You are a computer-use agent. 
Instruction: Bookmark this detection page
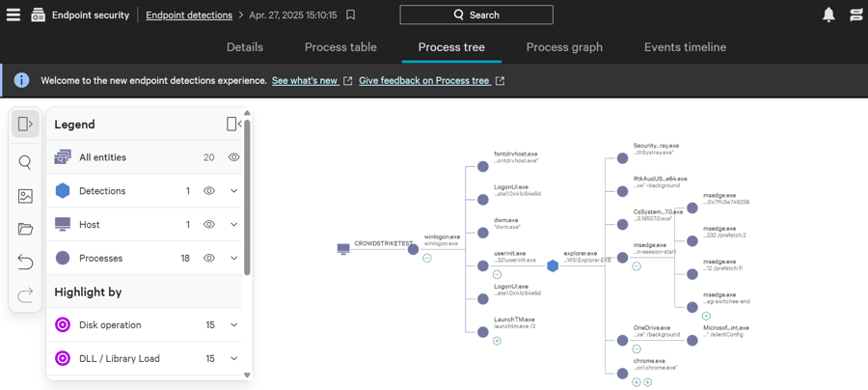350,15
